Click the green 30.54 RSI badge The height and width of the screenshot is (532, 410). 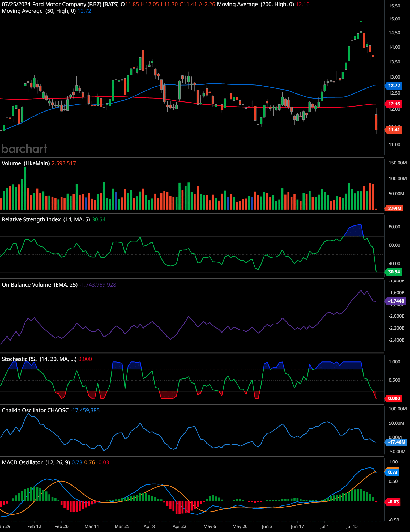(x=393, y=272)
